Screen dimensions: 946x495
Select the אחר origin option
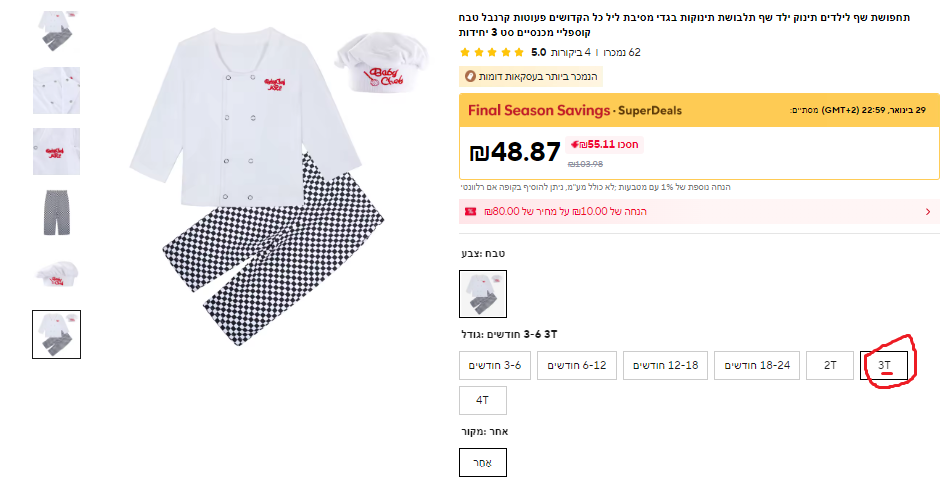[483, 462]
